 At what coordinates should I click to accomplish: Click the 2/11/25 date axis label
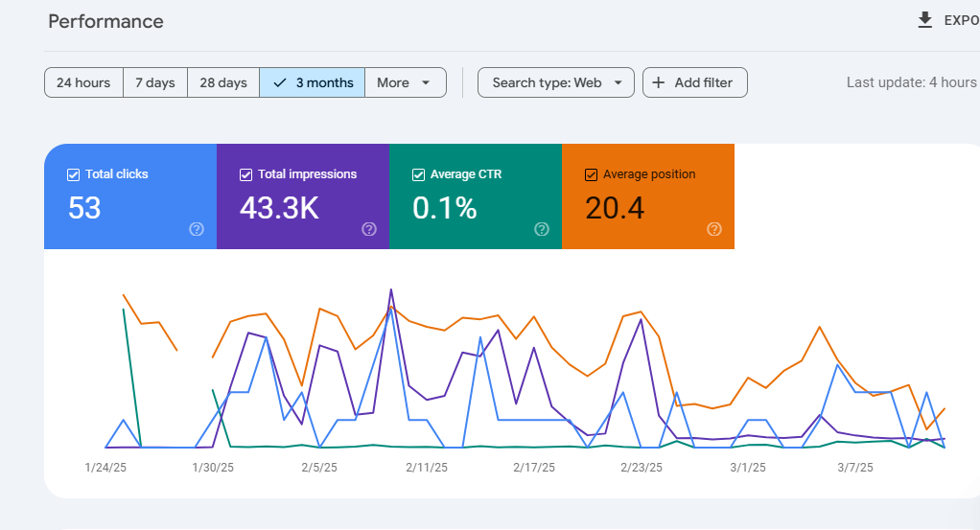coord(427,468)
